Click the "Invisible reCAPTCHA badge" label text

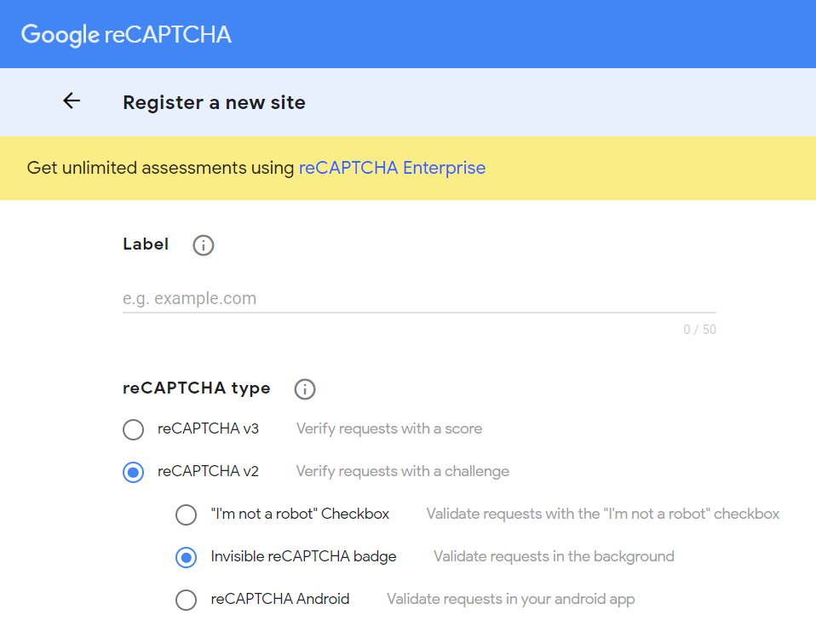(x=303, y=556)
